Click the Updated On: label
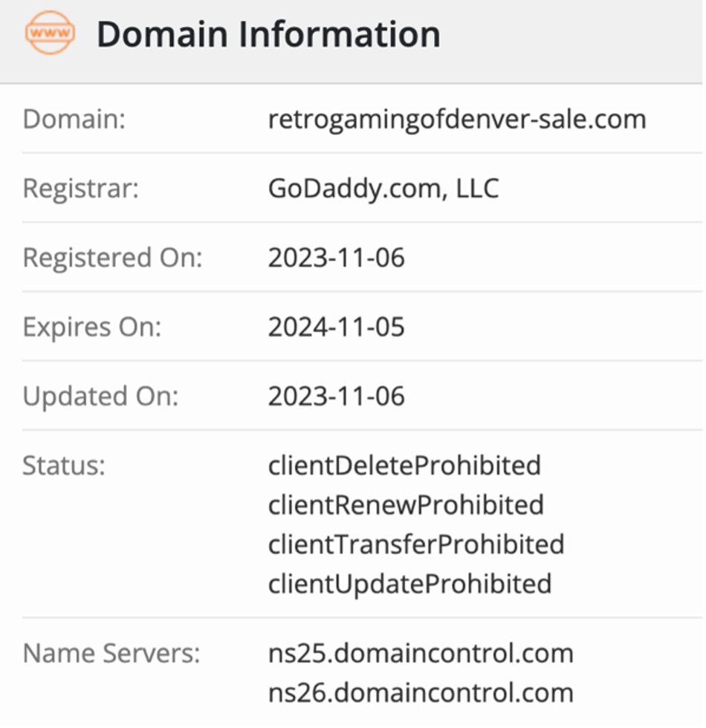 [x=101, y=396]
